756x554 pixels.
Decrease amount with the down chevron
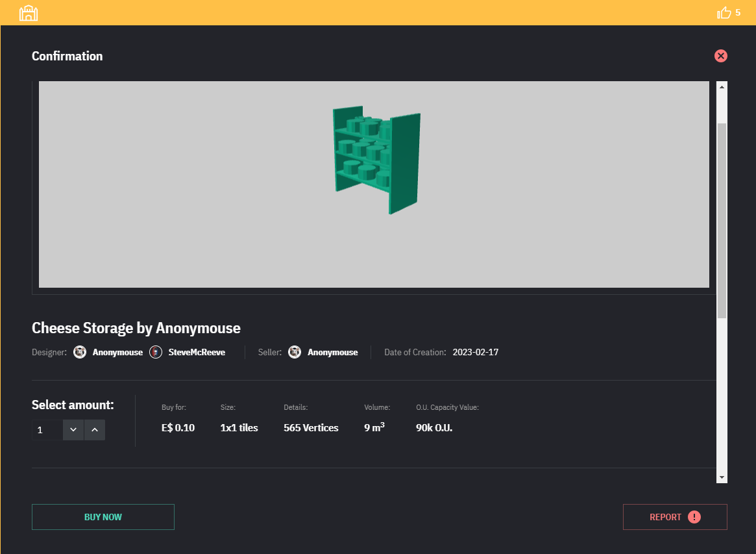point(73,430)
